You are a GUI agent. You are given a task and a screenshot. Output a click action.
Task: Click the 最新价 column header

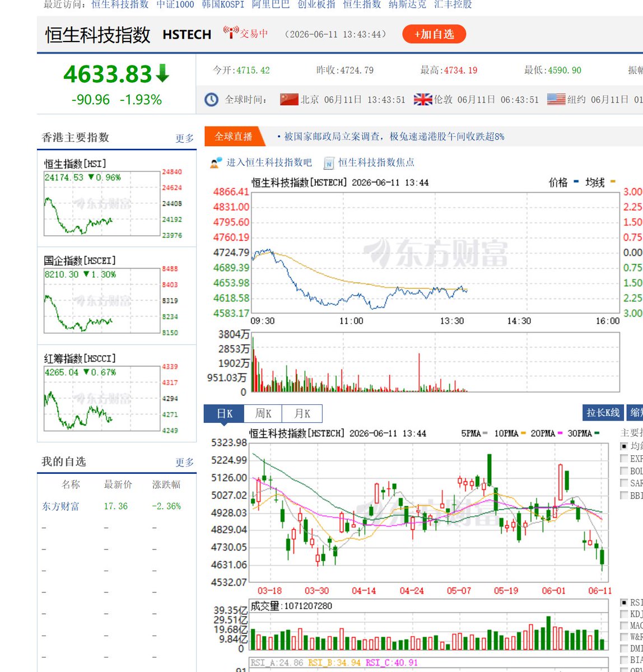coord(118,485)
